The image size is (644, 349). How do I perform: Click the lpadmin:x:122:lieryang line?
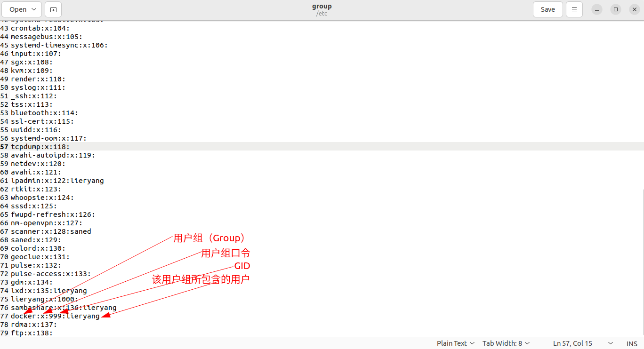coord(57,181)
